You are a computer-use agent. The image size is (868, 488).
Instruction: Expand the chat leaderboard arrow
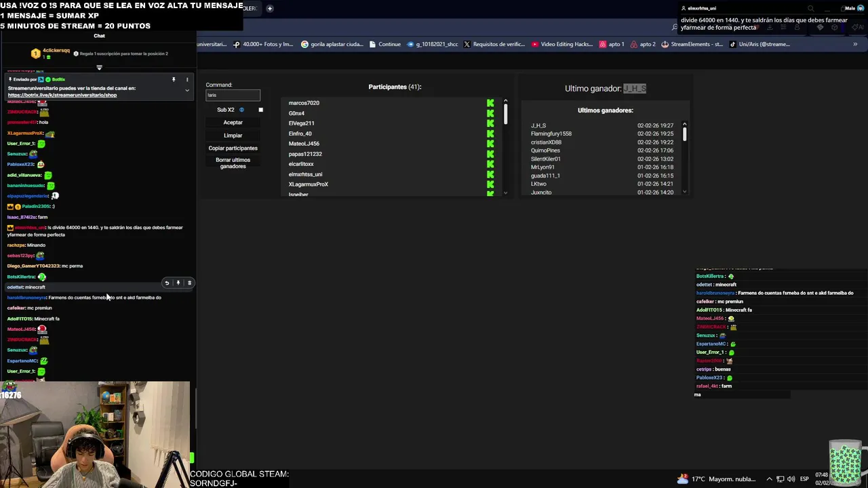coord(99,67)
